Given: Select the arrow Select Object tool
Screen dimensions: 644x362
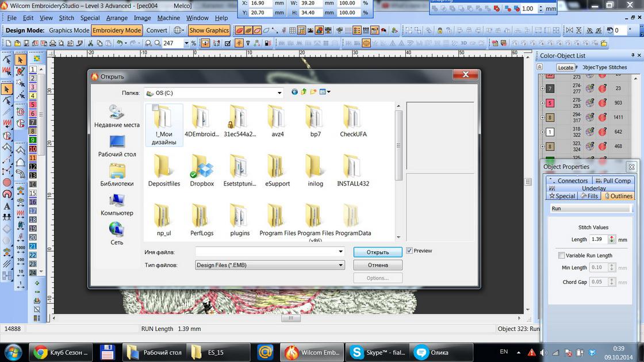Looking at the screenshot, I should [20, 59].
